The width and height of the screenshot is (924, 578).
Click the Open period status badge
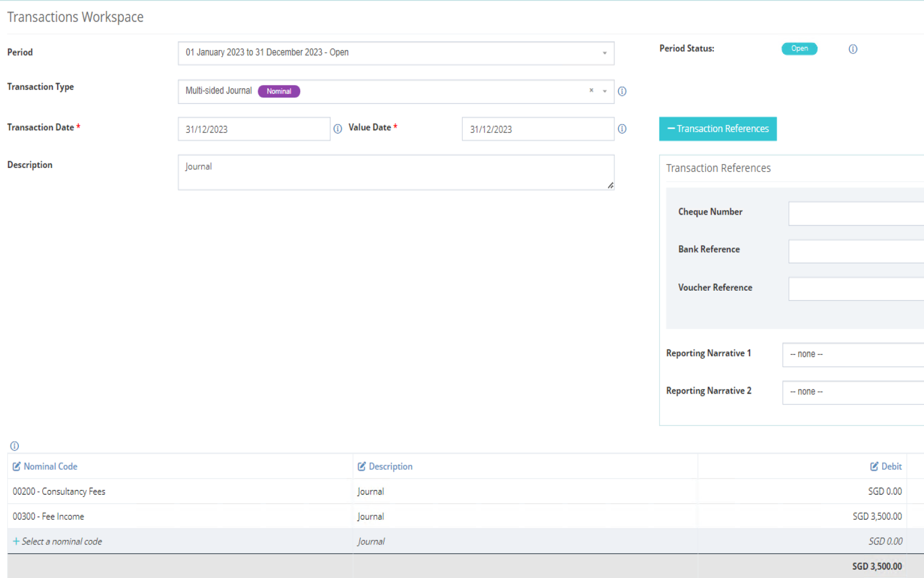click(799, 49)
